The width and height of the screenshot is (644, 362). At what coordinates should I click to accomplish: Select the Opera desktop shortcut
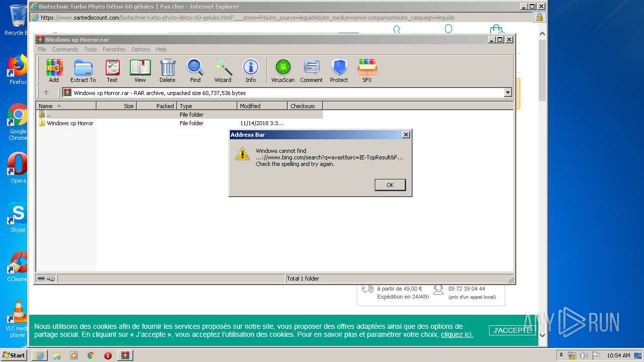[x=18, y=168]
